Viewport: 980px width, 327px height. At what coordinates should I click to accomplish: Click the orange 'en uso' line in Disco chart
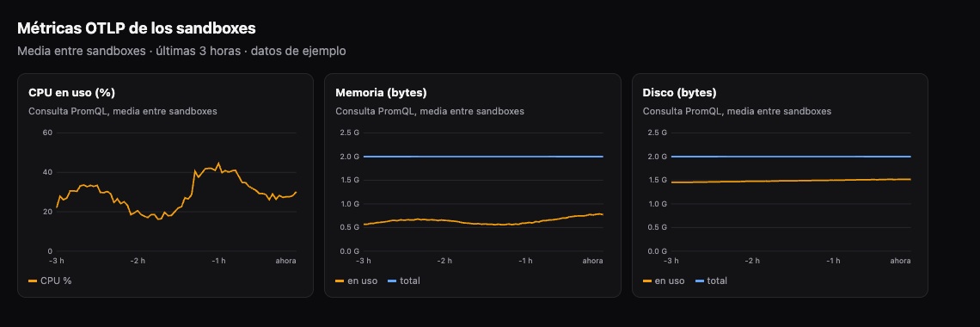click(x=791, y=181)
